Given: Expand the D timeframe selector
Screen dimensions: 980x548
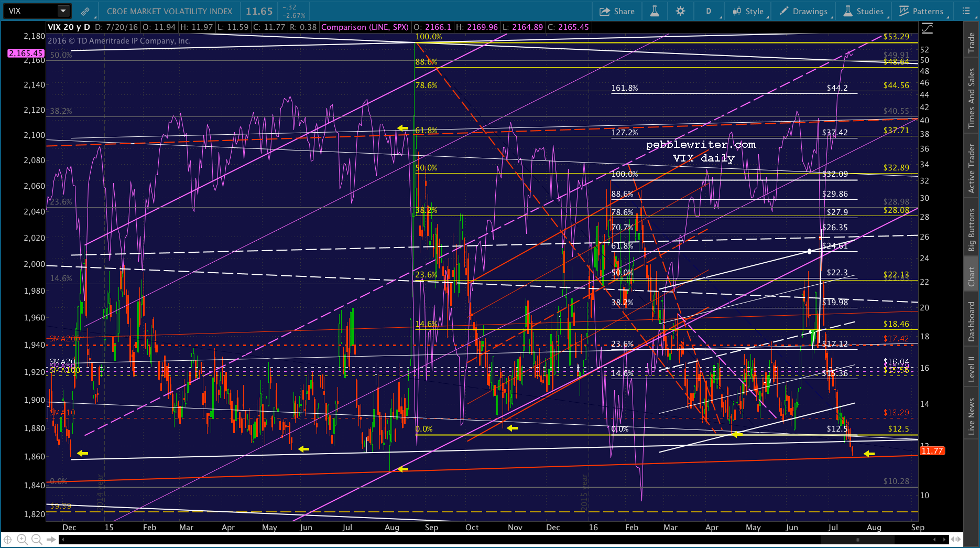Looking at the screenshot, I should pyautogui.click(x=709, y=11).
